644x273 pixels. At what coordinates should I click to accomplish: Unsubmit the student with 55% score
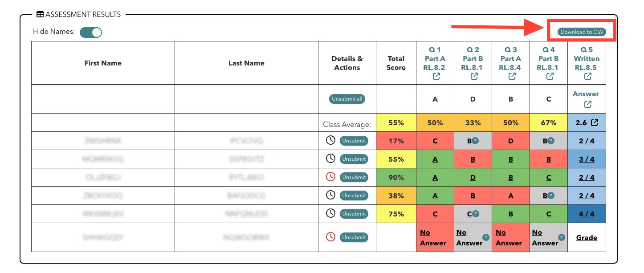coord(354,159)
